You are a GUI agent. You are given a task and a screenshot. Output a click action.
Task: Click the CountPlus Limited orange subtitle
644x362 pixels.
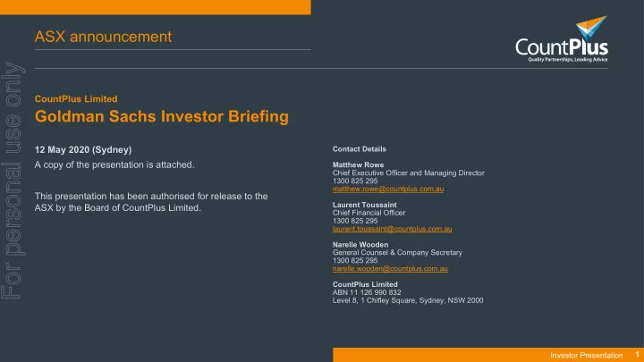tap(76, 99)
